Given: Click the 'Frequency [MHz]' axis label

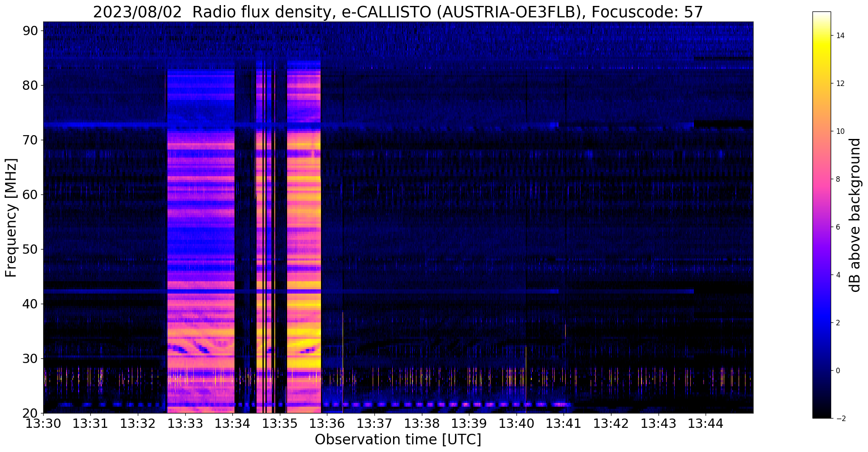Looking at the screenshot, I should coord(11,218).
